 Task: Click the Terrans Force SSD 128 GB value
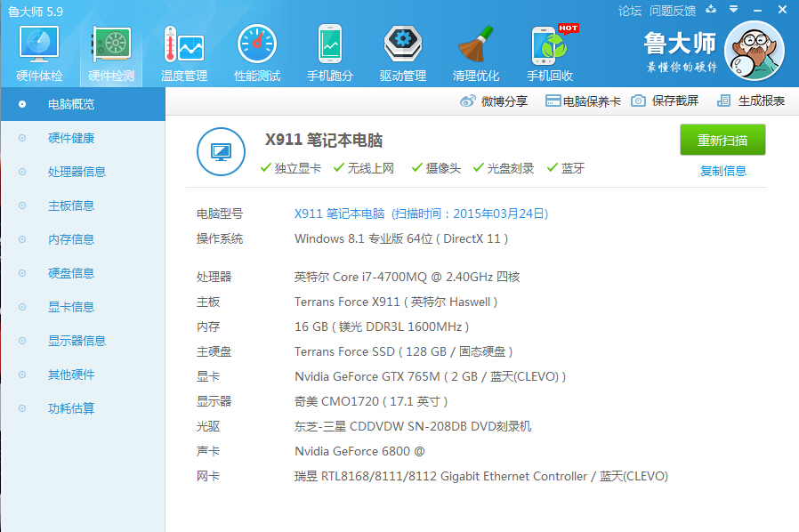click(x=404, y=351)
